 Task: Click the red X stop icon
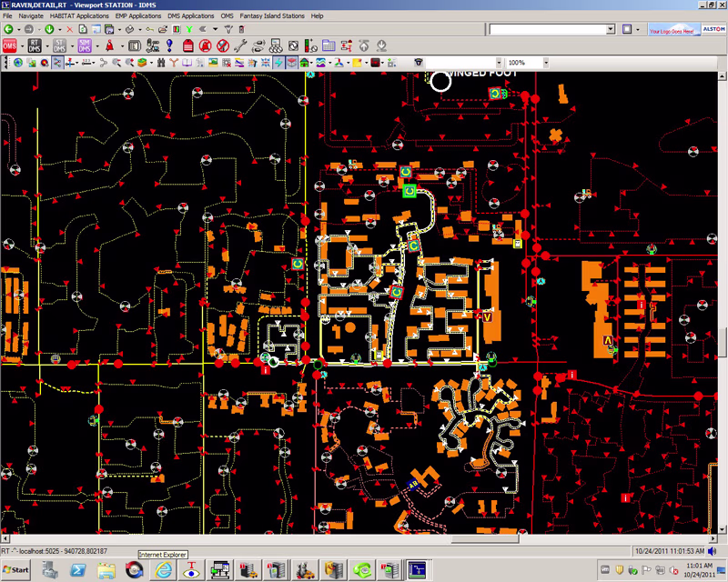click(x=70, y=29)
